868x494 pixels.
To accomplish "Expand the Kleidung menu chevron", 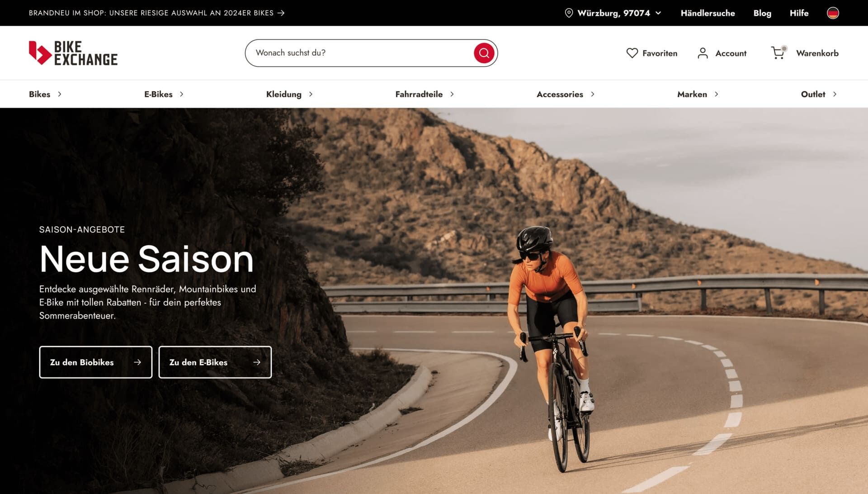I will pyautogui.click(x=311, y=94).
